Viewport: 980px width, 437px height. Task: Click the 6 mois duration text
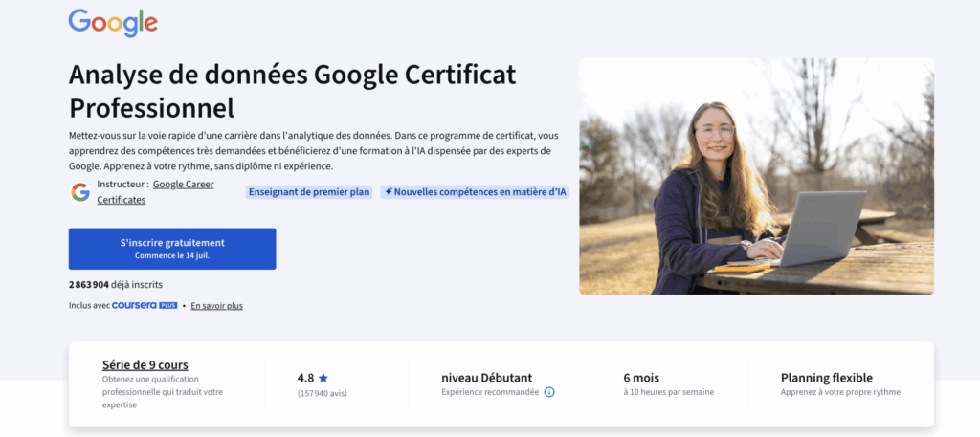641,378
